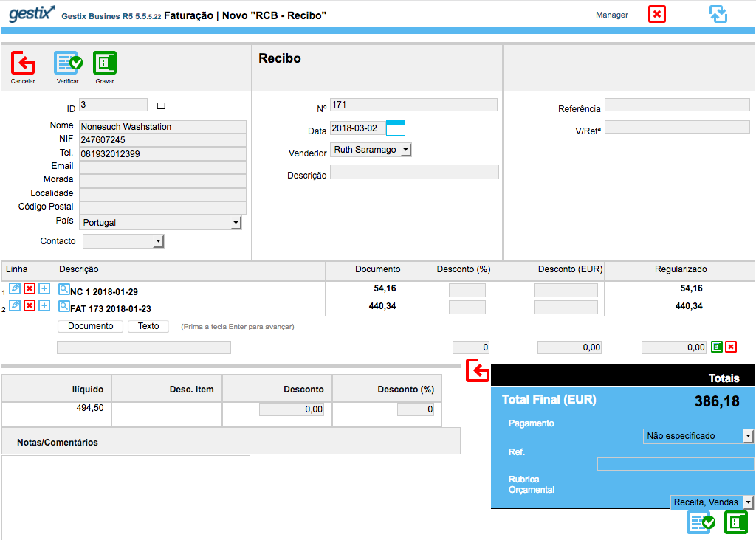Click the Manager link
The height and width of the screenshot is (540, 756).
(x=612, y=15)
